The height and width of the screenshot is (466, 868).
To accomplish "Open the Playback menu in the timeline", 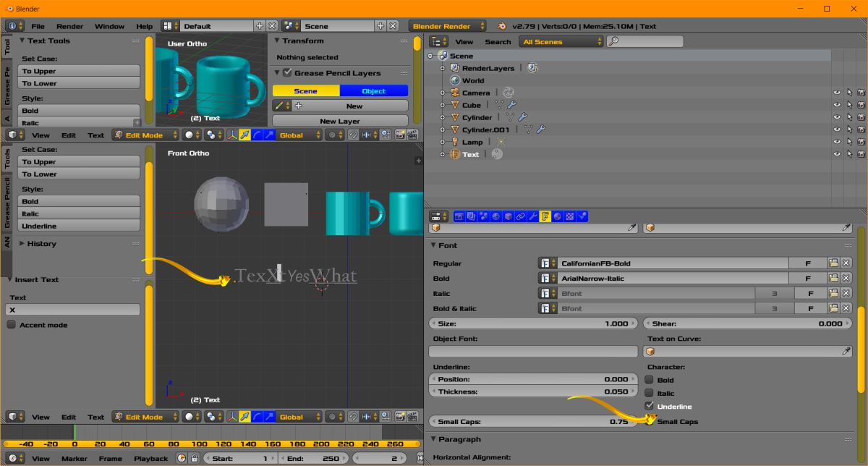I will (150, 458).
